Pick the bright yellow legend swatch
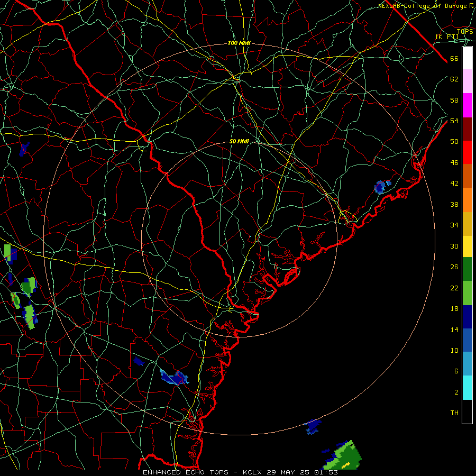 pyautogui.click(x=467, y=246)
